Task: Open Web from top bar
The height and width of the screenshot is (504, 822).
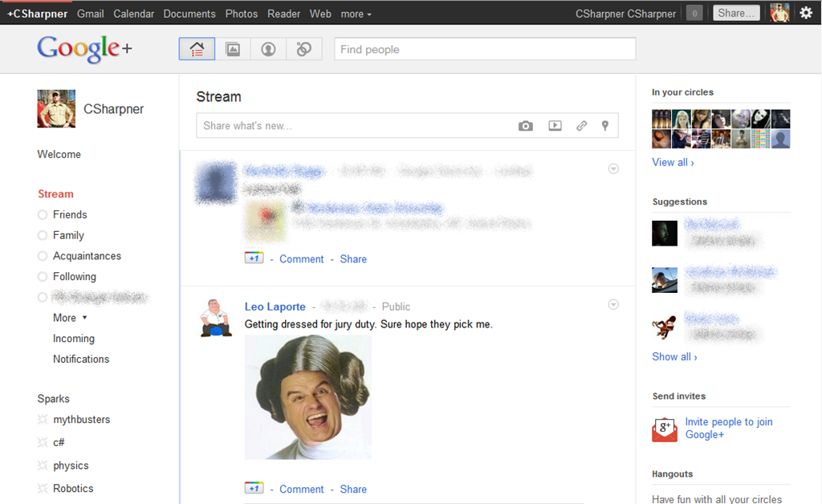Action: (x=320, y=14)
